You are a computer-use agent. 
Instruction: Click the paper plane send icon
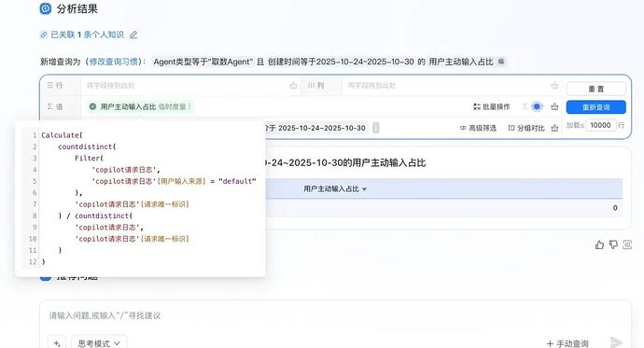[x=616, y=341]
